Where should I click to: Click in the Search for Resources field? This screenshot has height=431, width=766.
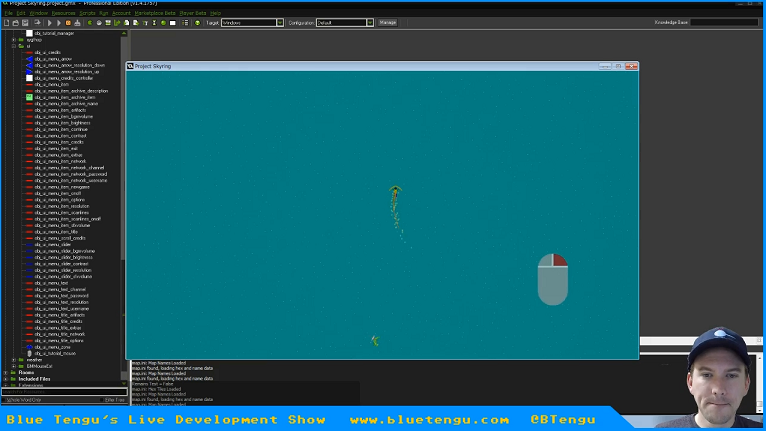(64, 392)
